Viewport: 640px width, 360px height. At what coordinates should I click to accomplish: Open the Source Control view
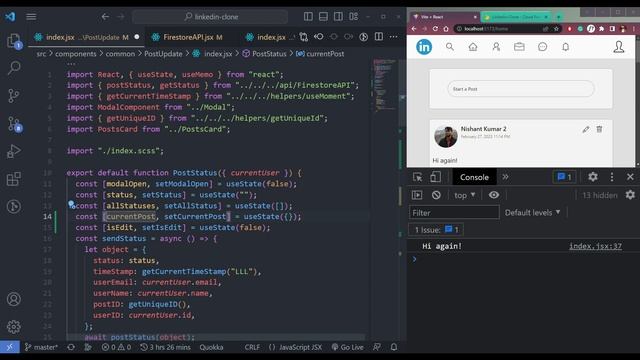14,96
